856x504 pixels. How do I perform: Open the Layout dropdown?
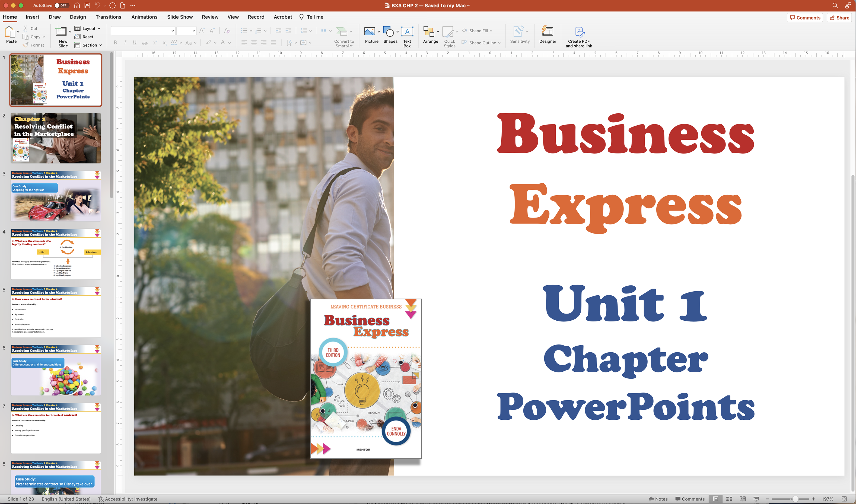pos(88,28)
